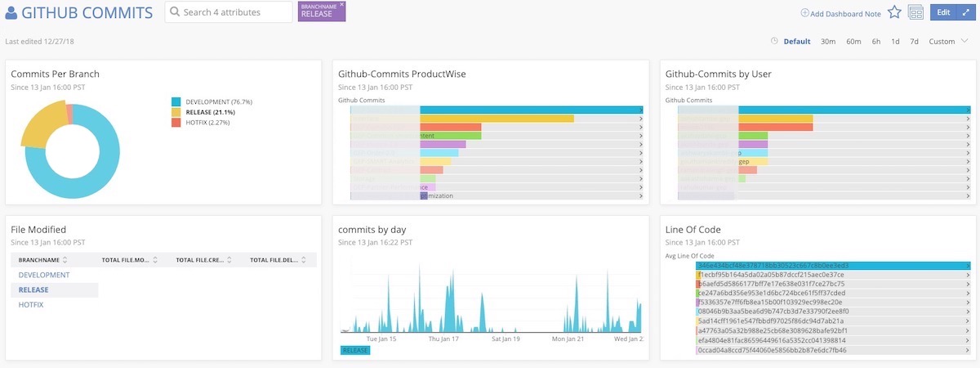Click HOTFIX legend color swatch
The width and height of the screenshot is (980, 368).
click(176, 123)
